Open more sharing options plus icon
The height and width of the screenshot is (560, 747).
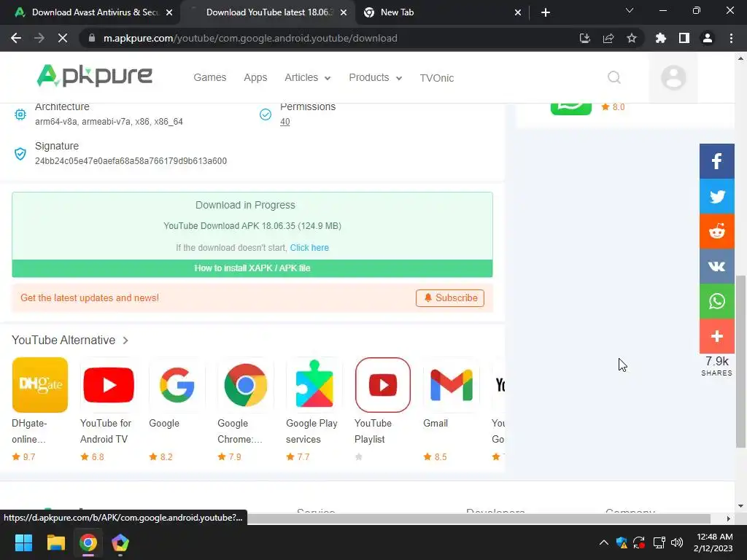click(716, 336)
